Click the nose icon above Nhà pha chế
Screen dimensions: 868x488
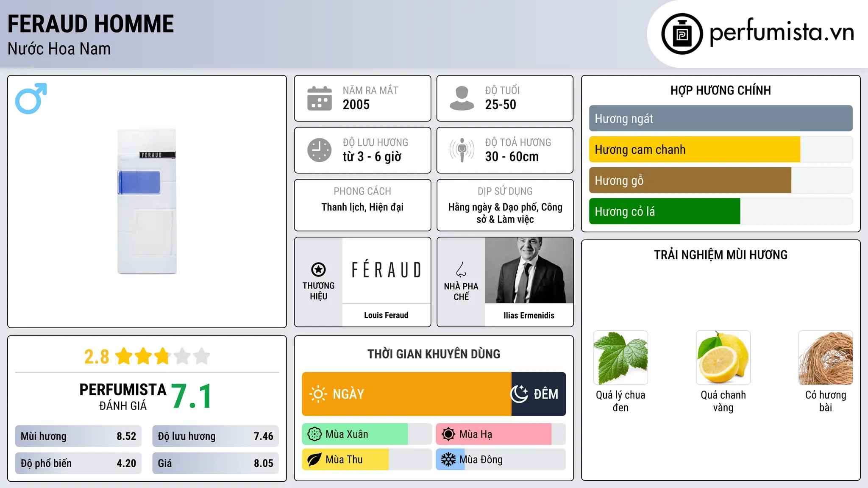tap(461, 269)
